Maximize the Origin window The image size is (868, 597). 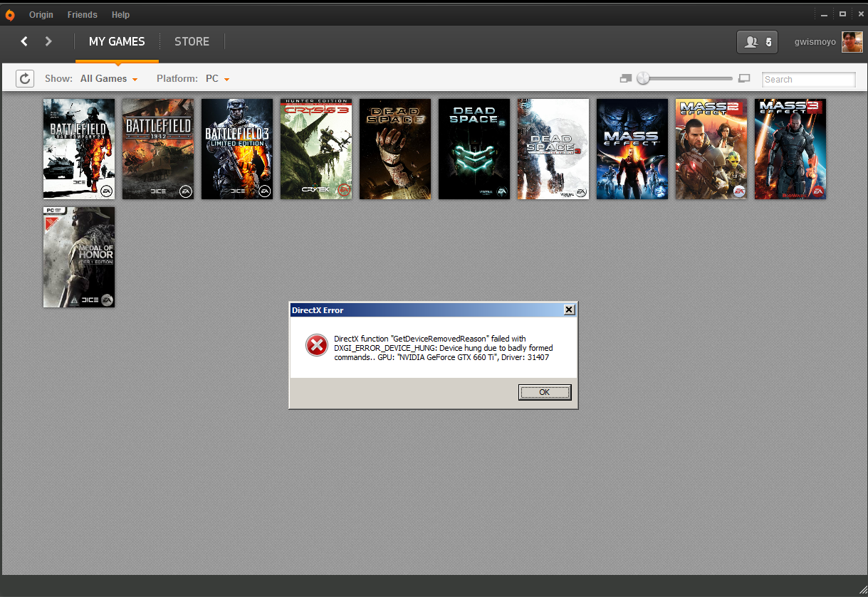[842, 14]
